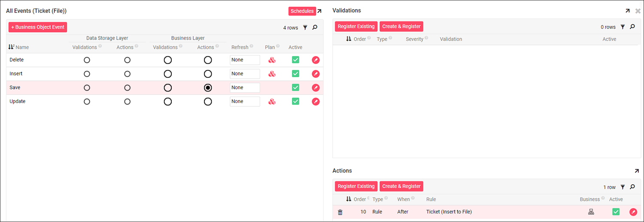Click the + Business Object Event button

click(x=38, y=27)
